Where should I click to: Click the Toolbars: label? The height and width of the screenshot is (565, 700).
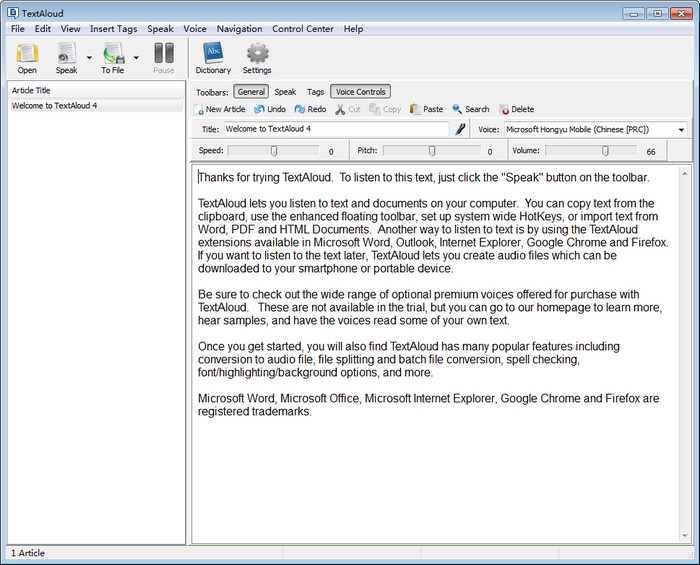[x=212, y=92]
